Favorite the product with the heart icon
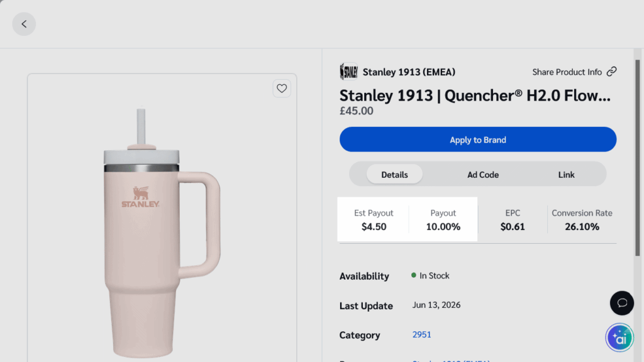The image size is (644, 362). point(282,88)
